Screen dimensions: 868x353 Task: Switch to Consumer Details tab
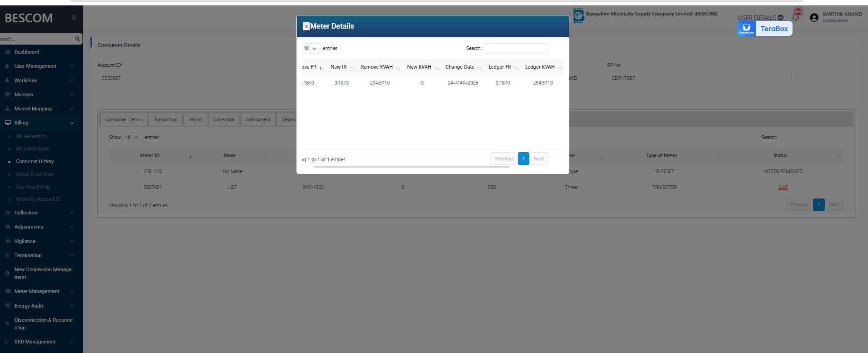coord(124,119)
